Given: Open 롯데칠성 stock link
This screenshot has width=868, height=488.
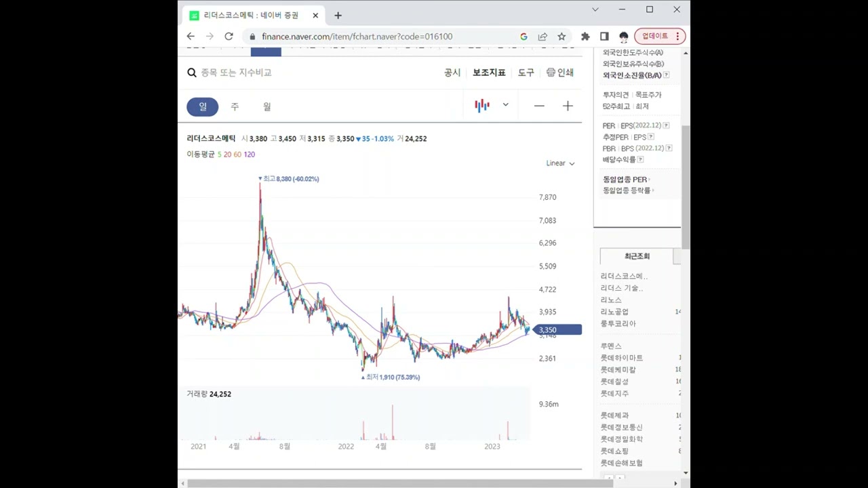Looking at the screenshot, I should (x=614, y=382).
